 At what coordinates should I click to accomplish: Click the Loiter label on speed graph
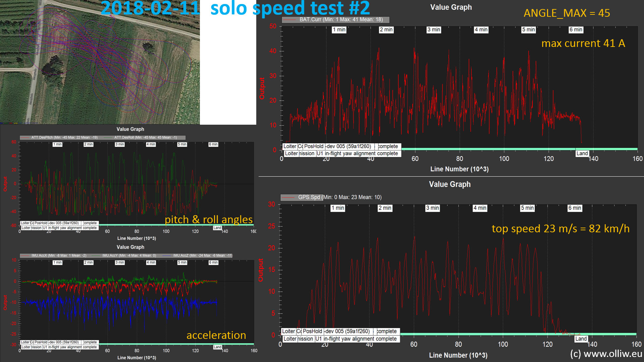(288, 331)
